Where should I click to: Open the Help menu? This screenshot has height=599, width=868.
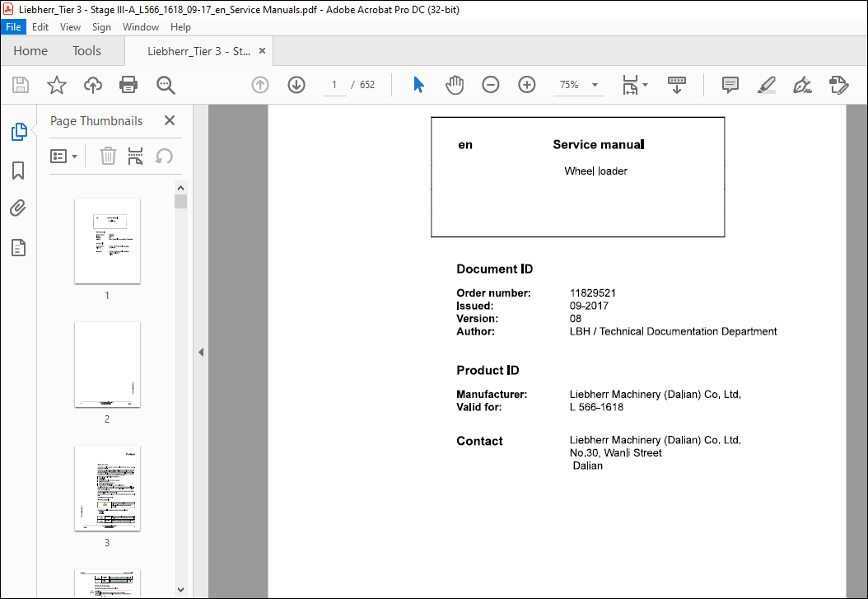tap(180, 26)
